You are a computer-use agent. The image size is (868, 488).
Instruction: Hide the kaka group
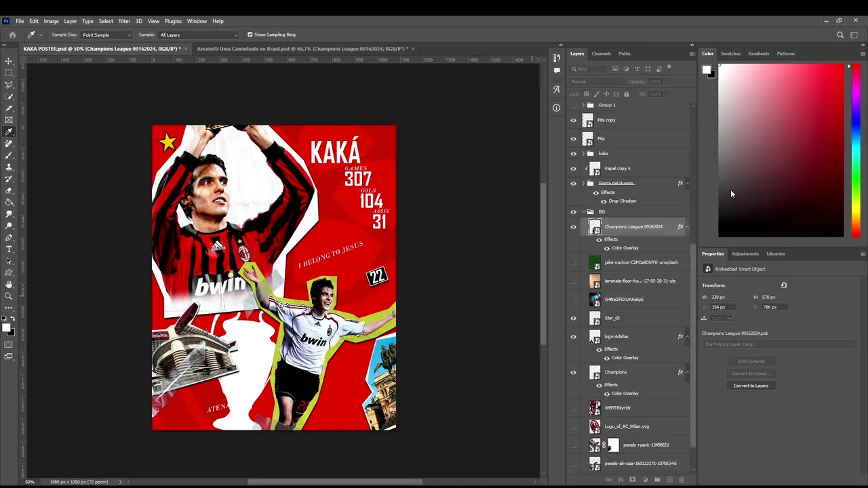[x=574, y=154]
